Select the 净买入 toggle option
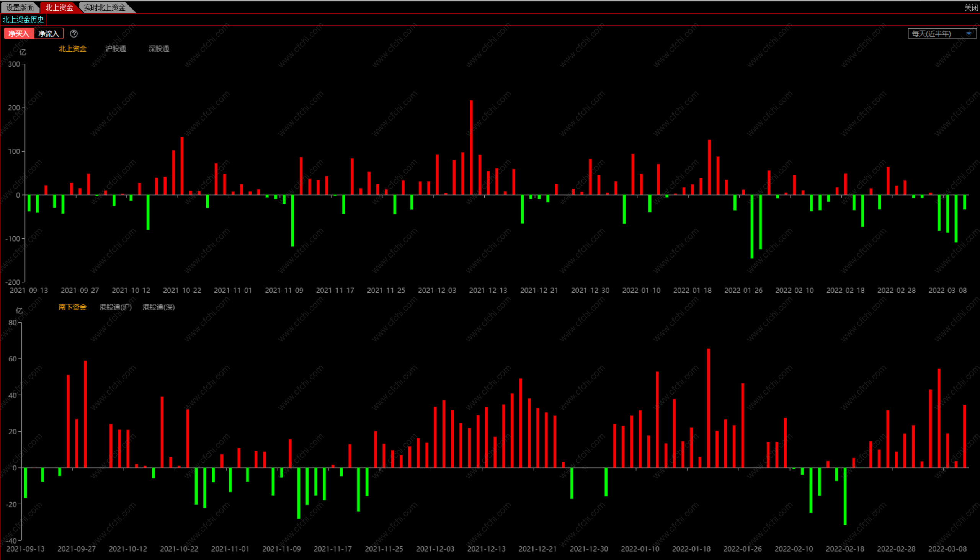980x560 pixels. (x=19, y=34)
